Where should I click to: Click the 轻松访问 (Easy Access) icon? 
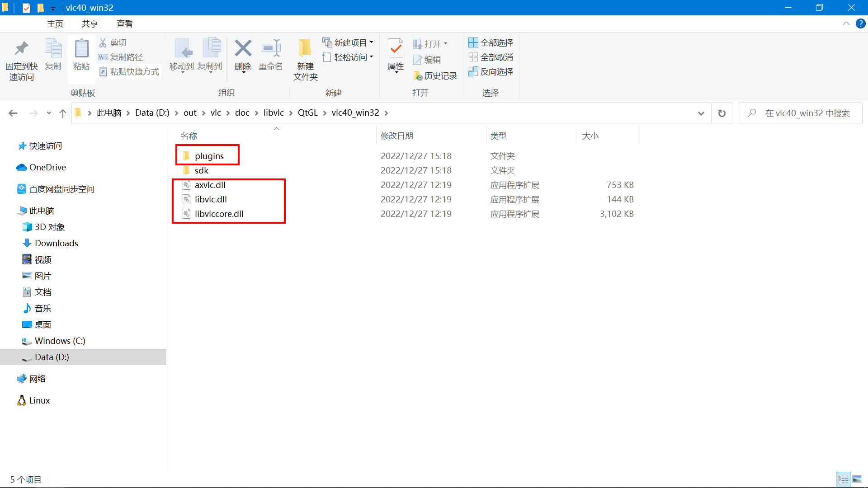(x=349, y=56)
